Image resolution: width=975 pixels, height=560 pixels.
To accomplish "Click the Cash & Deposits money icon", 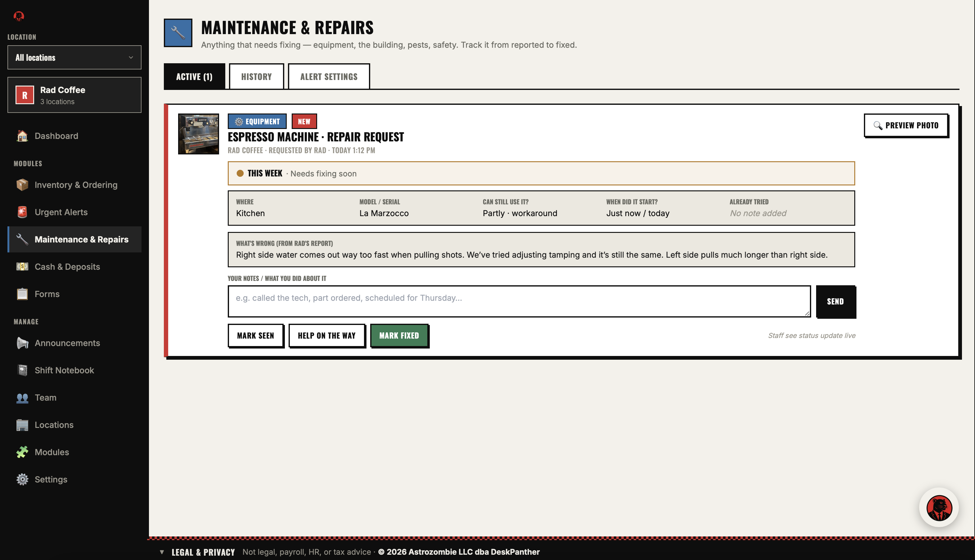I will [x=22, y=267].
